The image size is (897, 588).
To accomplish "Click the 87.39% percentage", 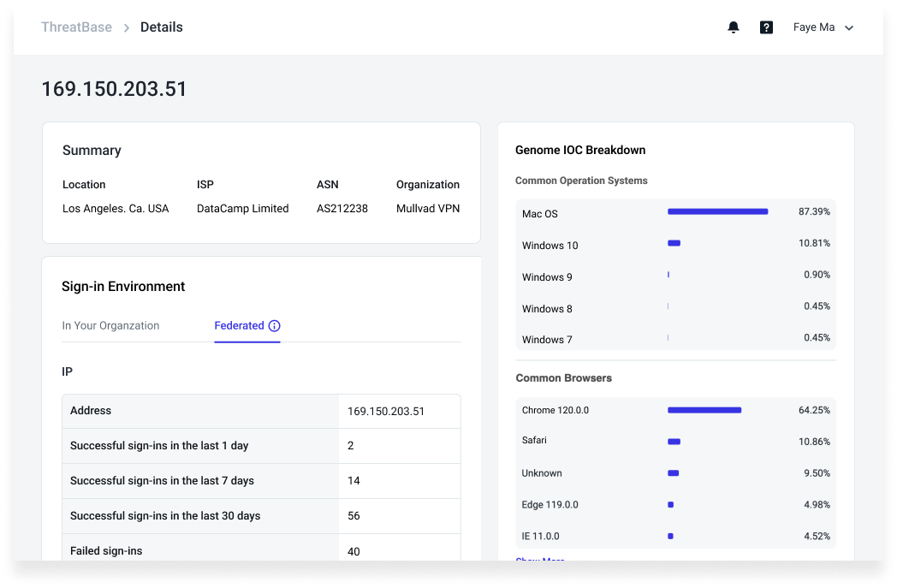I will [814, 211].
